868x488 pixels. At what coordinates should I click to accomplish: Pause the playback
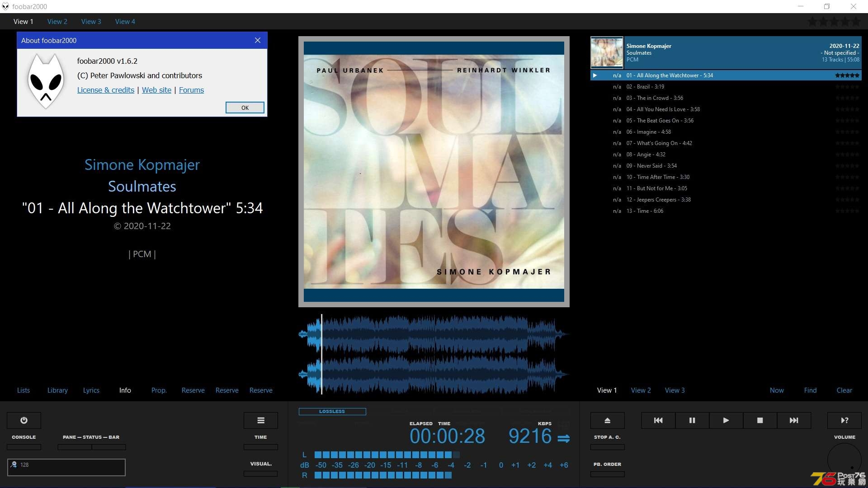point(692,420)
